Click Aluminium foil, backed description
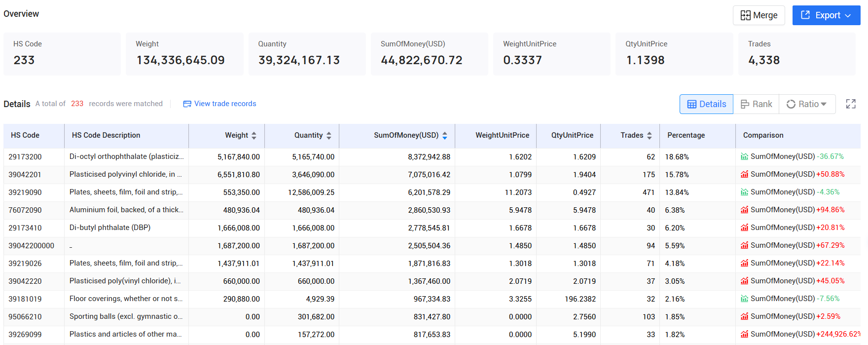This screenshot has width=868, height=345. 126,210
